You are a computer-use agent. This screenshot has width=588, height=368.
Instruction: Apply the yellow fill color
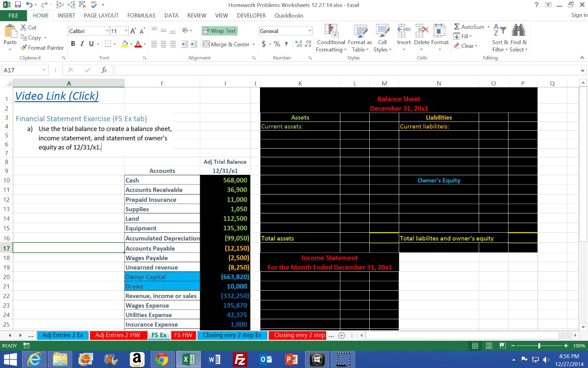click(124, 44)
